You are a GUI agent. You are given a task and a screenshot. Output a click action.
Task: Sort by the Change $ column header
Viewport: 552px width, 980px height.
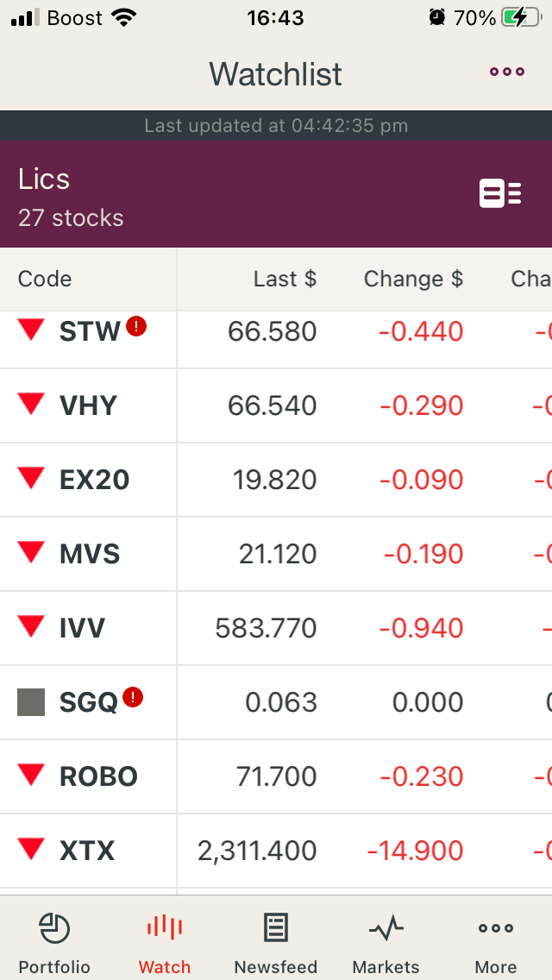point(413,279)
